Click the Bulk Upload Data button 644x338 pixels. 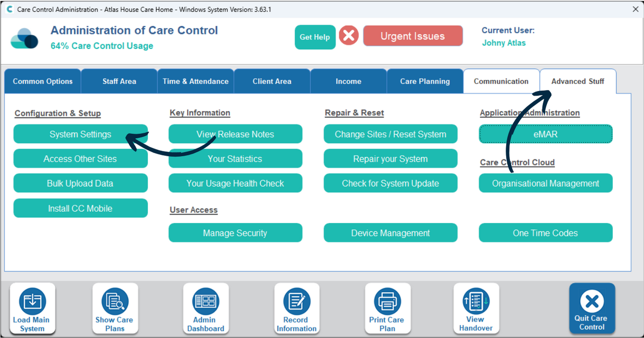(x=81, y=183)
